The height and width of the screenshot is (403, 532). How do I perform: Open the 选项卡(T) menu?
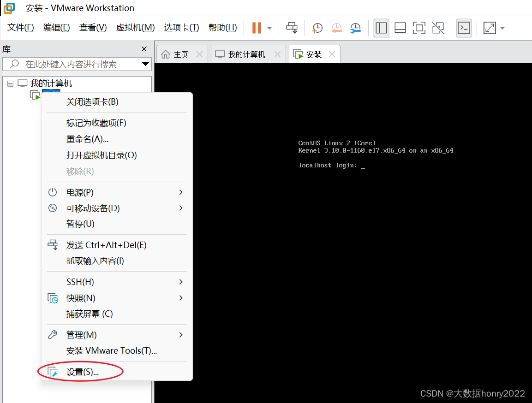pyautogui.click(x=181, y=28)
